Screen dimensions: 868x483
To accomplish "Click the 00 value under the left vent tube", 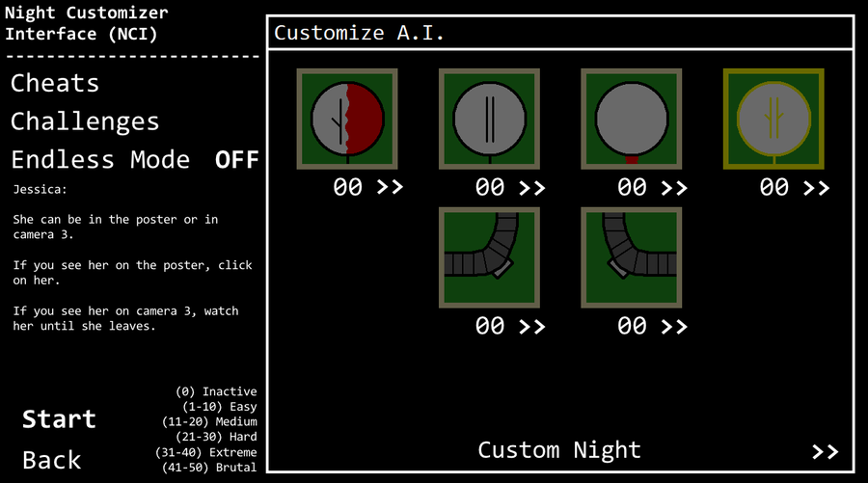I will [490, 325].
